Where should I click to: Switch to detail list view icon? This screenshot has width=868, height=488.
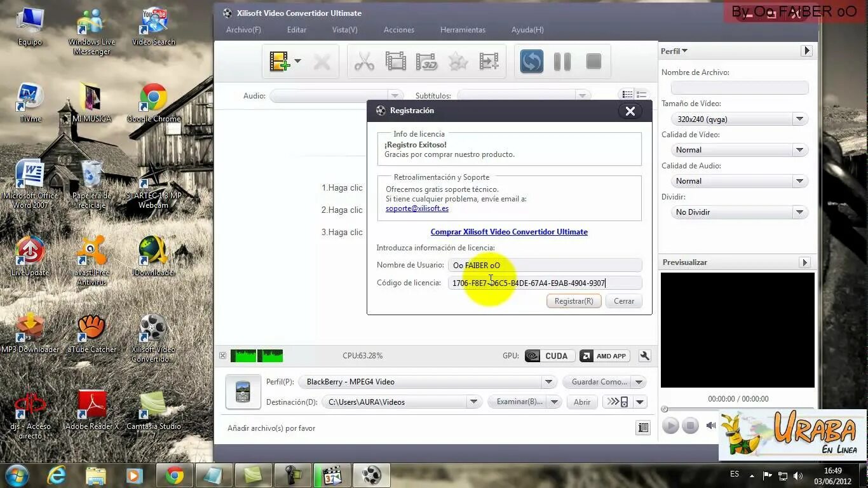[x=642, y=95]
